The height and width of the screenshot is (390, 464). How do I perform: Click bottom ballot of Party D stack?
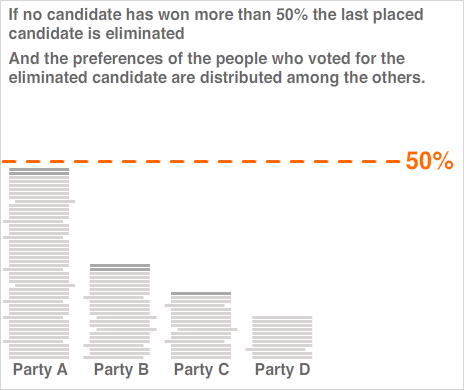pyautogui.click(x=282, y=357)
